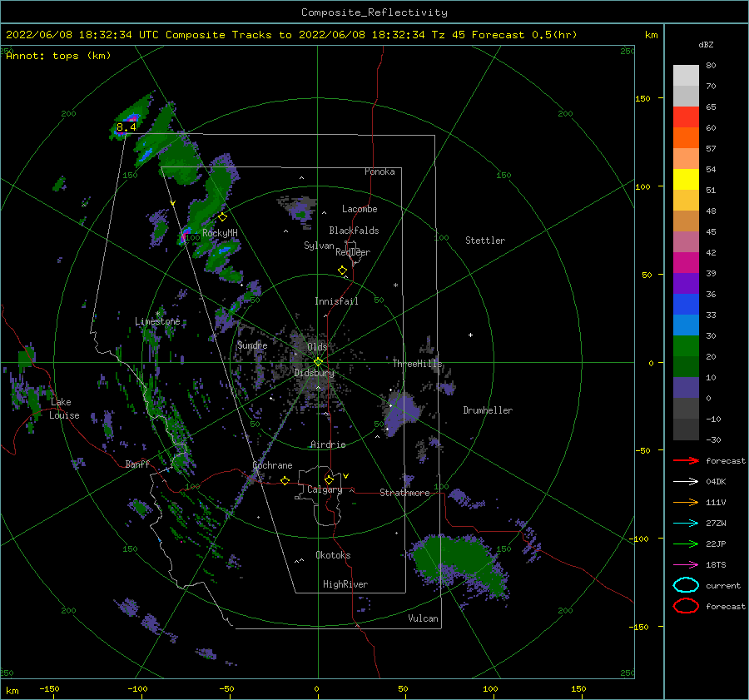Click the Airdrie town label
The width and height of the screenshot is (749, 700).
(x=328, y=444)
